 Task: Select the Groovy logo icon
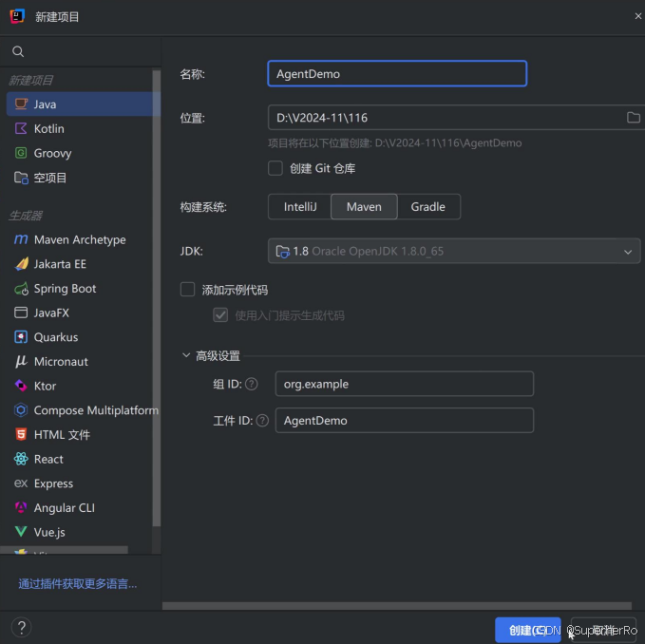pyautogui.click(x=21, y=153)
